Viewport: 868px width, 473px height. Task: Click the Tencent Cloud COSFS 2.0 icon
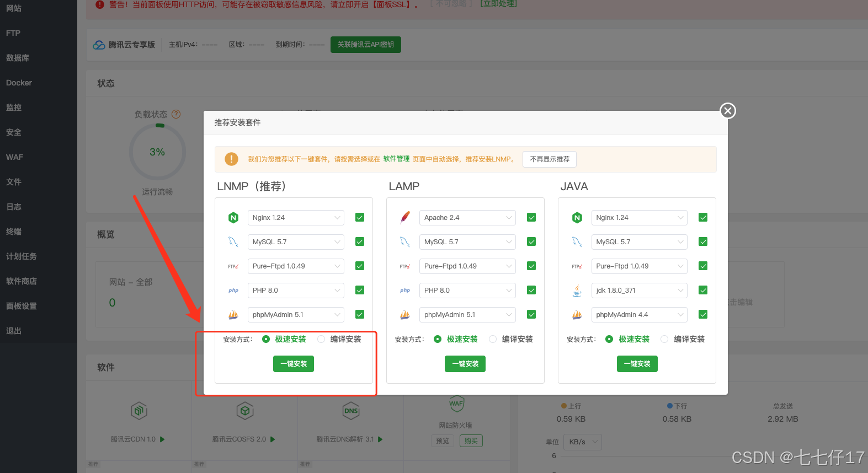245,411
